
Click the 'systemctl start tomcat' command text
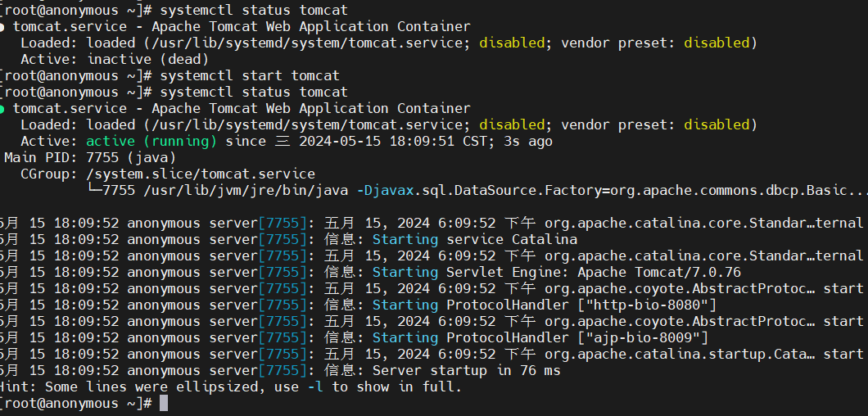[x=250, y=75]
